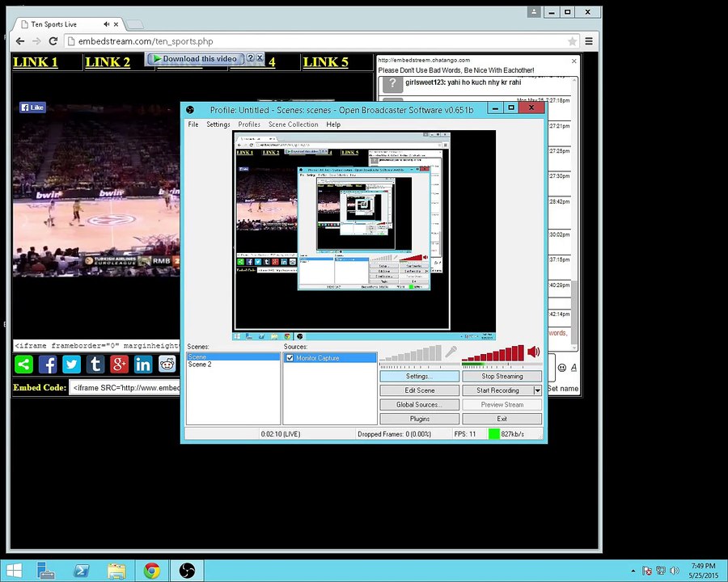Mute the red desktop speaker icon in OBS
This screenshot has width=728, height=582.
pyautogui.click(x=534, y=352)
